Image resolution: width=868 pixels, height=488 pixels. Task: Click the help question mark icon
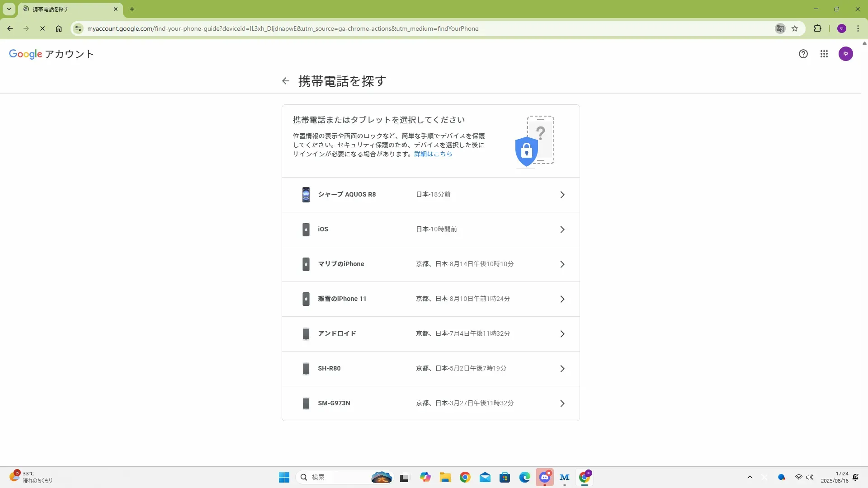click(x=803, y=54)
